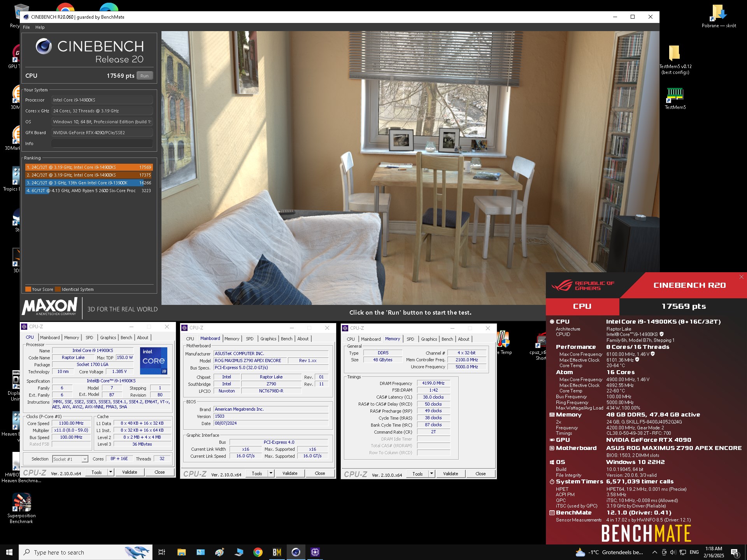Open the TestMem5 v0.12 best configs folder
Image resolution: width=747 pixels, height=560 pixels.
675,59
